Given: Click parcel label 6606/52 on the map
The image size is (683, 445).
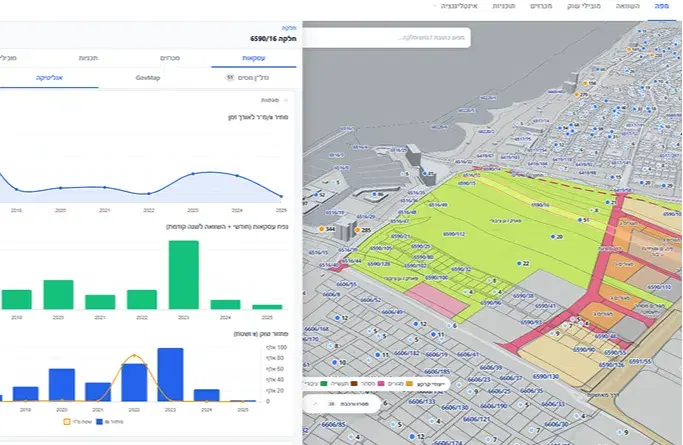Looking at the screenshot, I should pyautogui.click(x=371, y=300).
